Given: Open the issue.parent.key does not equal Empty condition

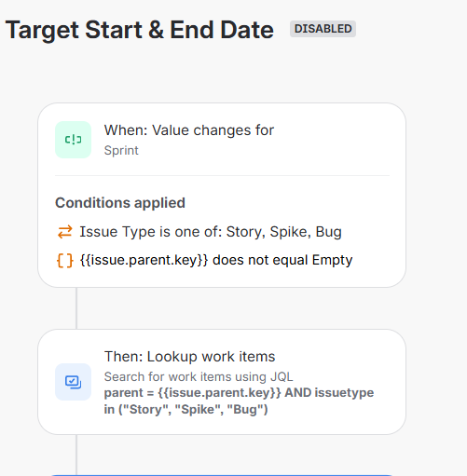Looking at the screenshot, I should (216, 260).
